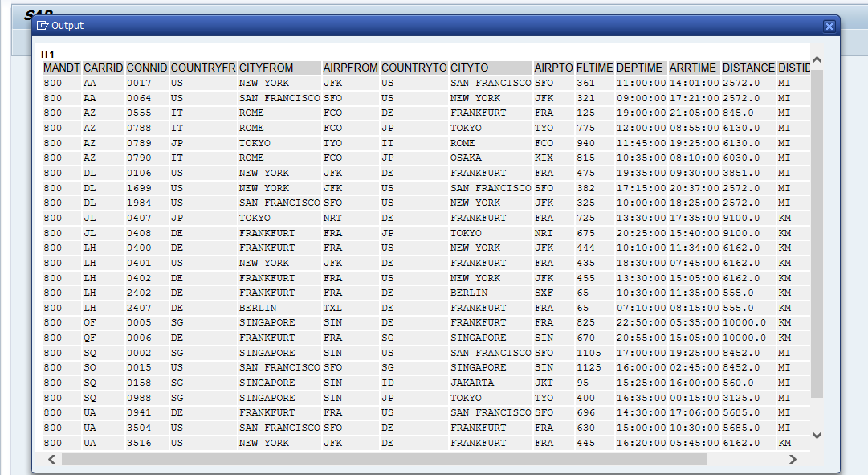Select the CONNID column header

click(x=147, y=68)
